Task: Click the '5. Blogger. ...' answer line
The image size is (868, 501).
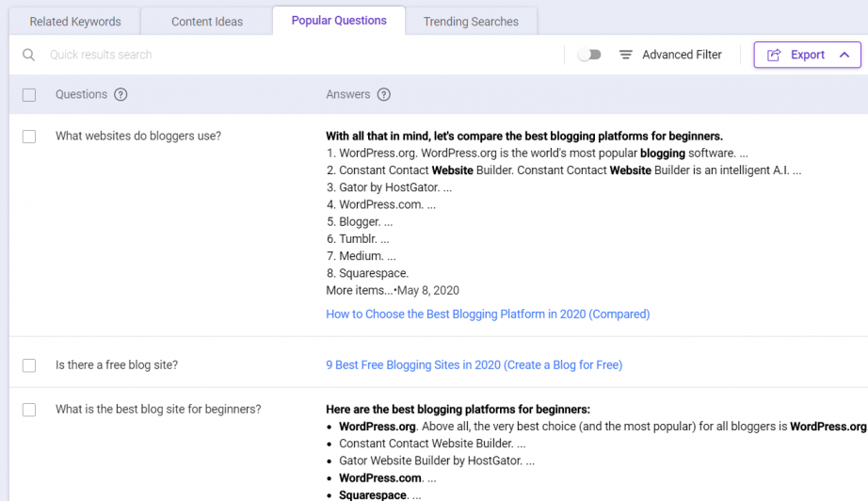Action: (360, 222)
